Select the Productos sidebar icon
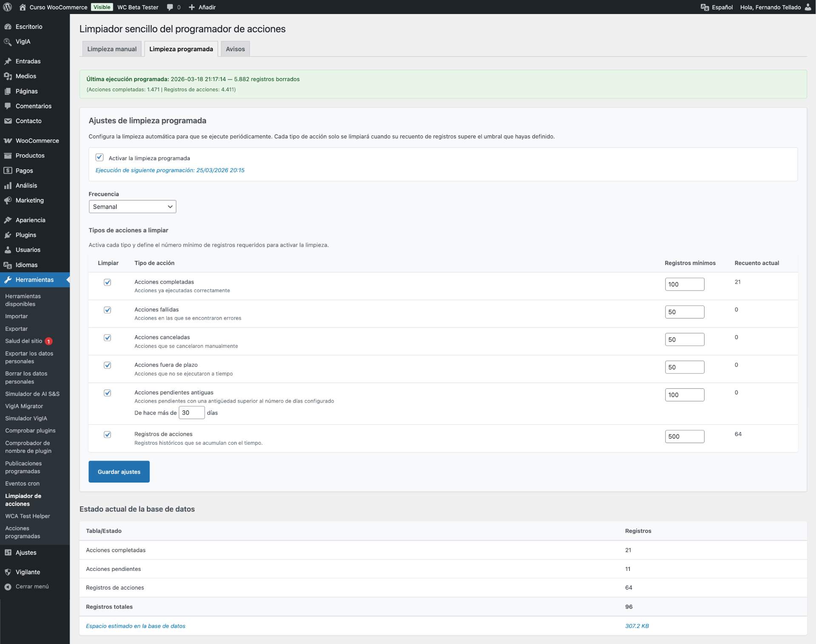 (x=8, y=155)
